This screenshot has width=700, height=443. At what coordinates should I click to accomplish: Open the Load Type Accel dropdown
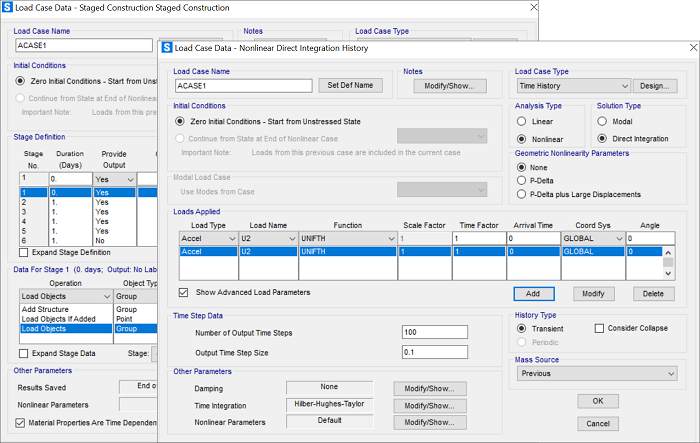coord(208,238)
